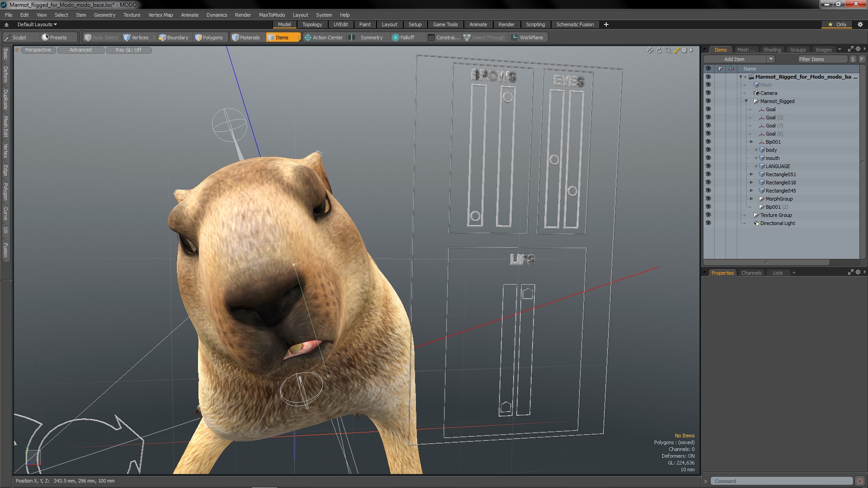Switch to the UVEdit layout tab
The width and height of the screenshot is (868, 488).
[340, 24]
